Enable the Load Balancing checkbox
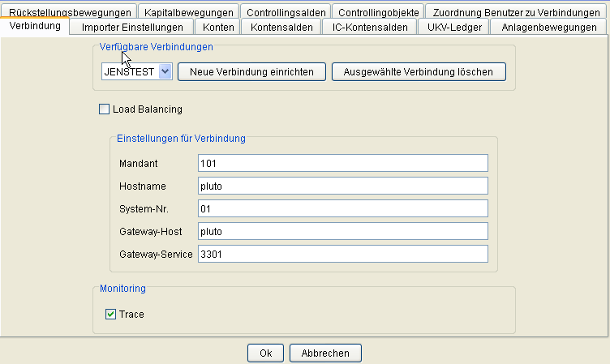This screenshot has height=364, width=610. (x=105, y=109)
